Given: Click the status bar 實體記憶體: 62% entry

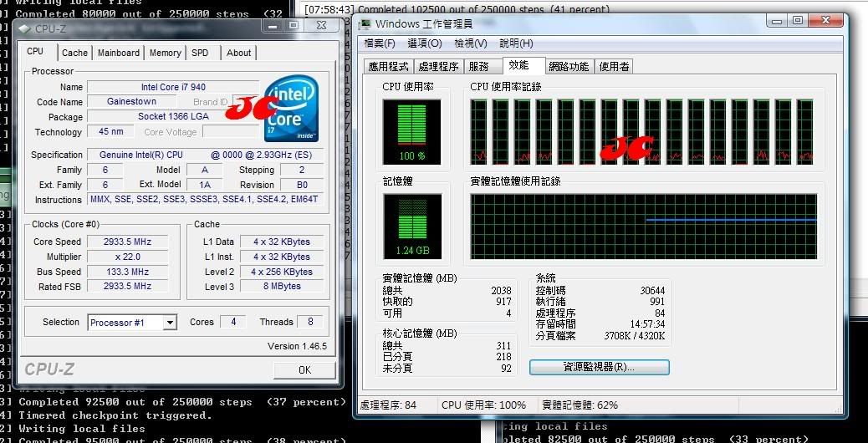Looking at the screenshot, I should pyautogui.click(x=580, y=405).
